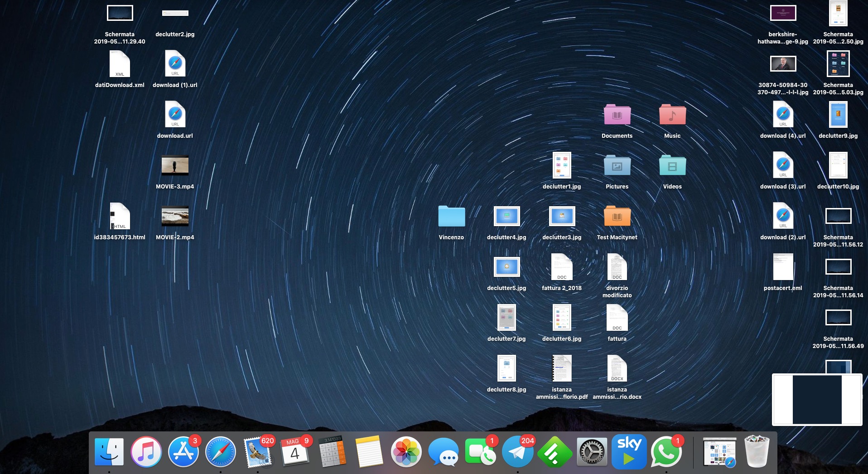
Task: Launch Safari from the Dock
Action: 221,452
